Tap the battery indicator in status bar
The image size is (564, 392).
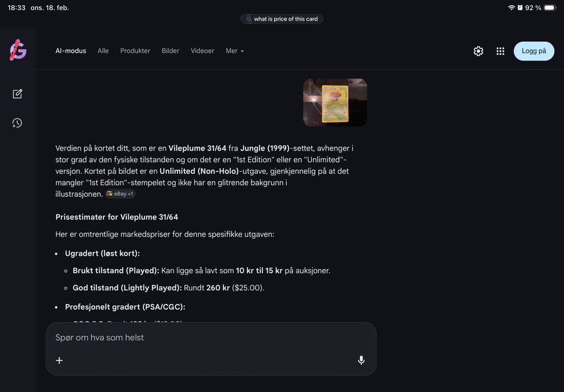549,8
